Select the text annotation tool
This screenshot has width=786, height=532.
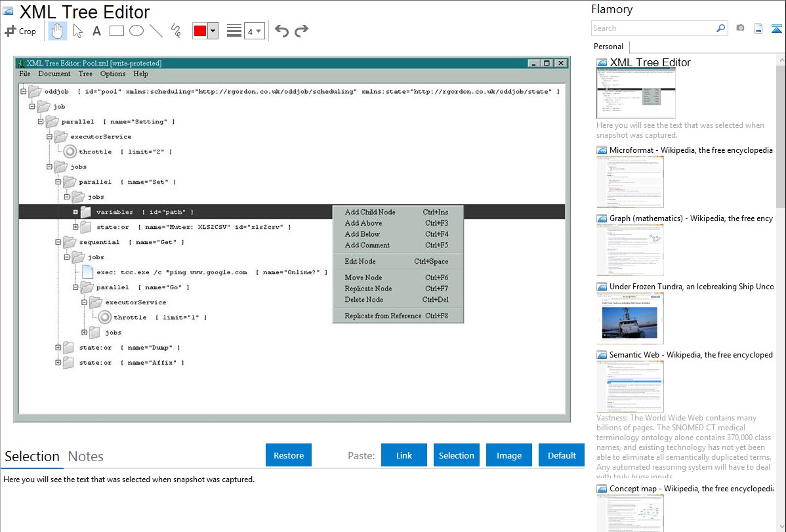[x=96, y=31]
